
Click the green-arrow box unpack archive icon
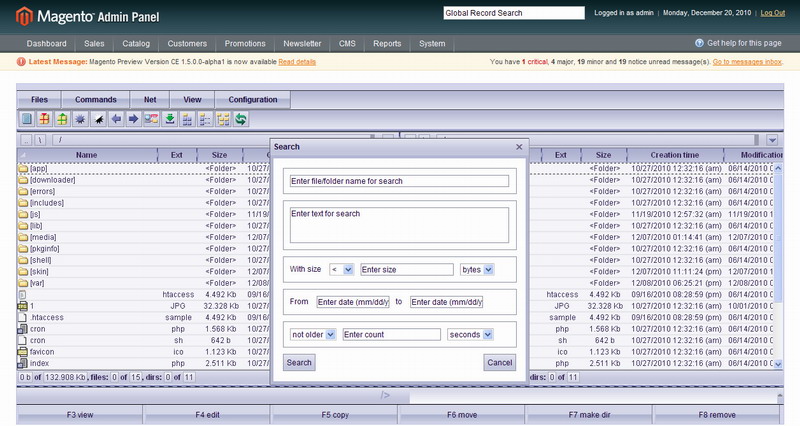(x=62, y=119)
